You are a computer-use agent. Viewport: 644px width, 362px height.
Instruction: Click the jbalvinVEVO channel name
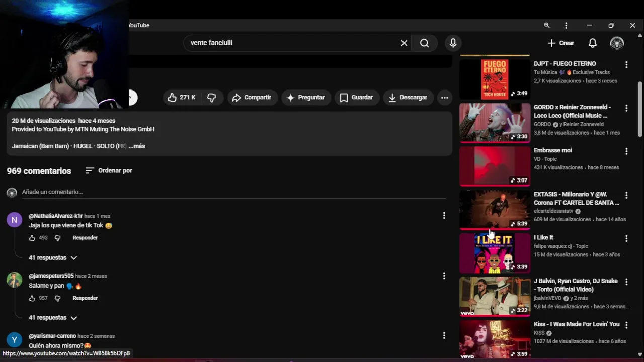point(547,298)
